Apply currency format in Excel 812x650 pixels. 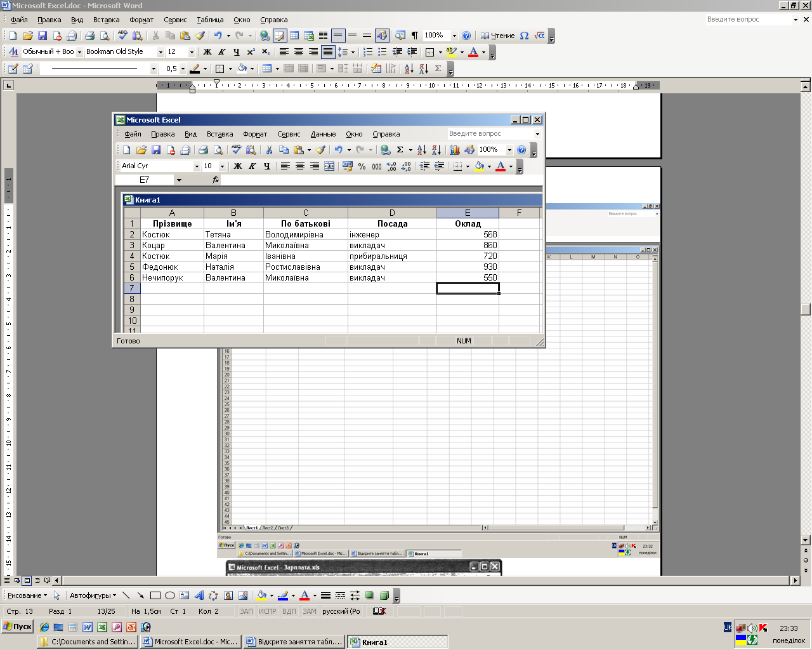click(347, 166)
